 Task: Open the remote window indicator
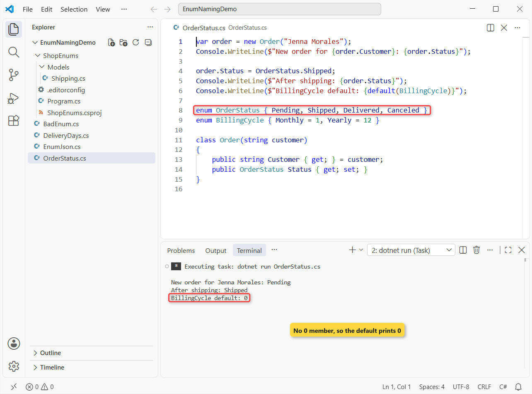pyautogui.click(x=14, y=387)
